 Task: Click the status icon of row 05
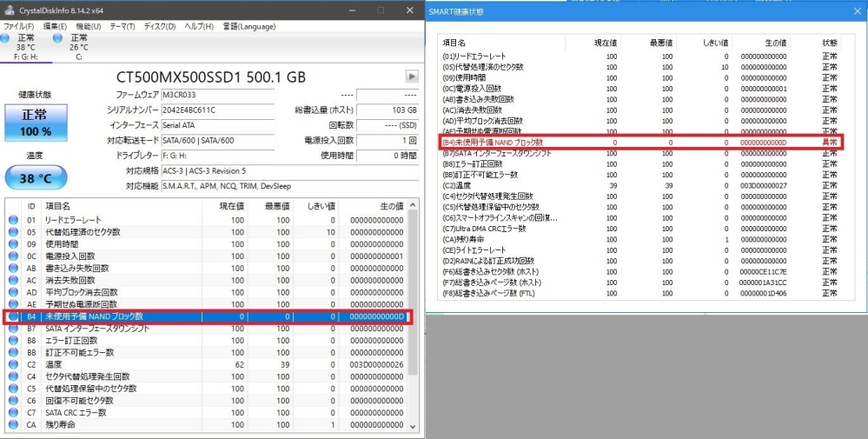coord(13,232)
